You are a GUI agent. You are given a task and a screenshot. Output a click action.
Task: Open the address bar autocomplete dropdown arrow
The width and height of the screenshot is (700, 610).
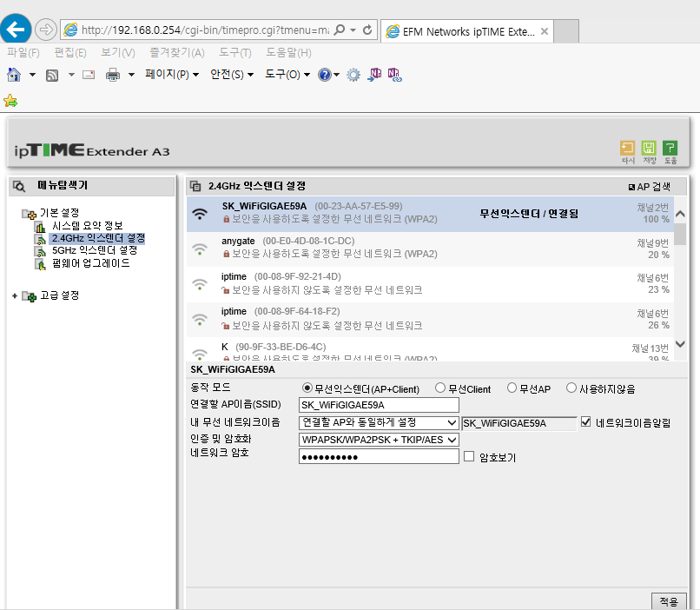[x=353, y=30]
